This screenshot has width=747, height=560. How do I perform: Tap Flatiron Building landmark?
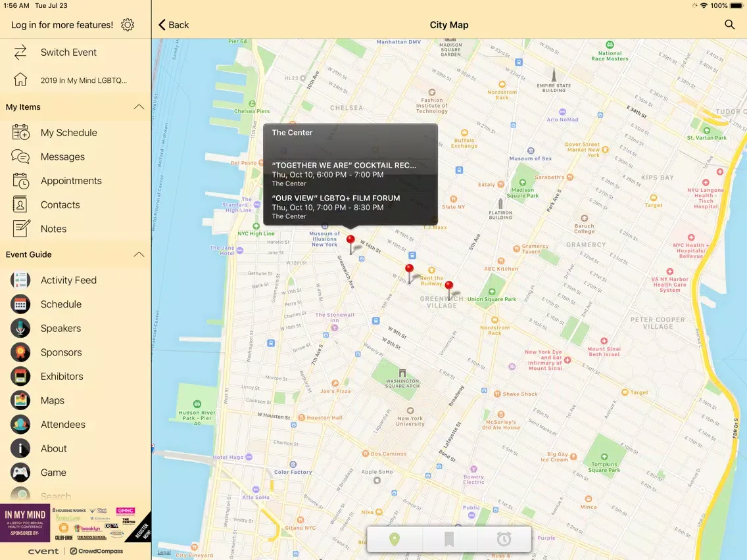pyautogui.click(x=500, y=209)
